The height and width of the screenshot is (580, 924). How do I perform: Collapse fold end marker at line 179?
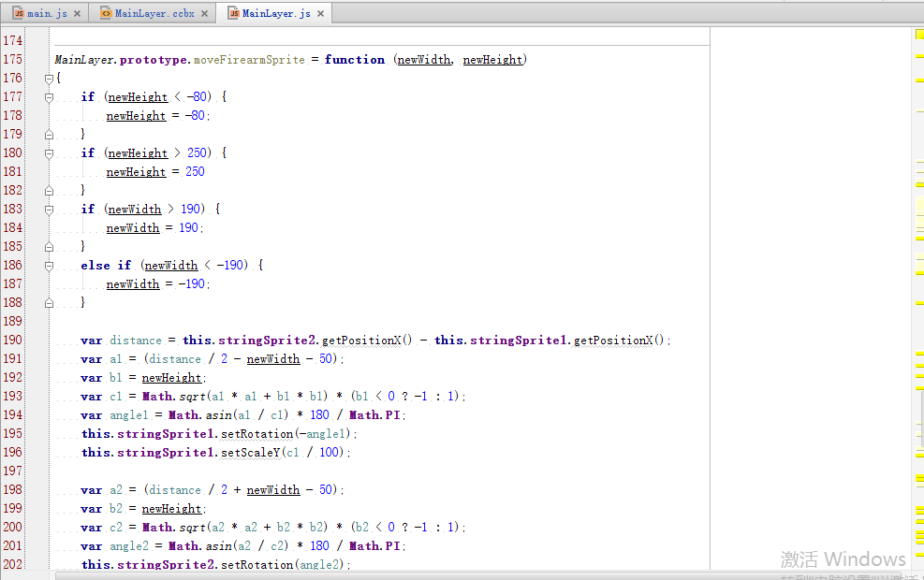[x=49, y=135]
